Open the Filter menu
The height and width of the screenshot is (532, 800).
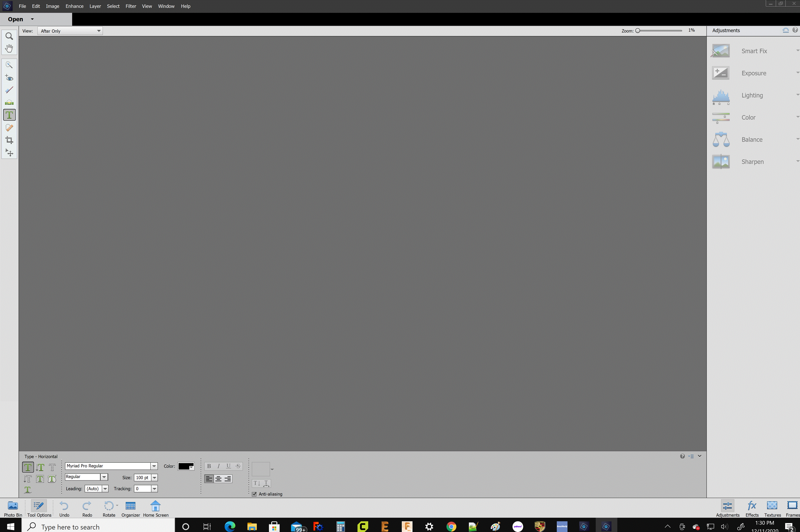[x=131, y=6]
